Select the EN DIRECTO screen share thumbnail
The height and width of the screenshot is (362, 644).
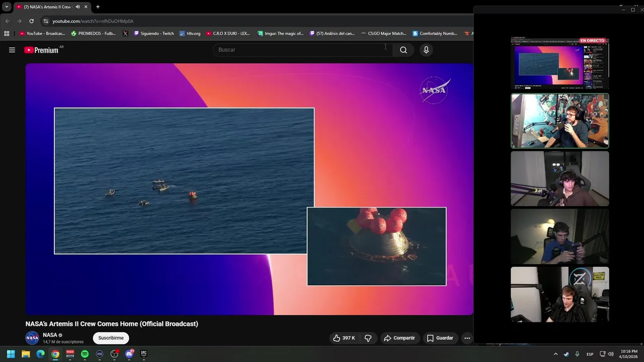[559, 63]
